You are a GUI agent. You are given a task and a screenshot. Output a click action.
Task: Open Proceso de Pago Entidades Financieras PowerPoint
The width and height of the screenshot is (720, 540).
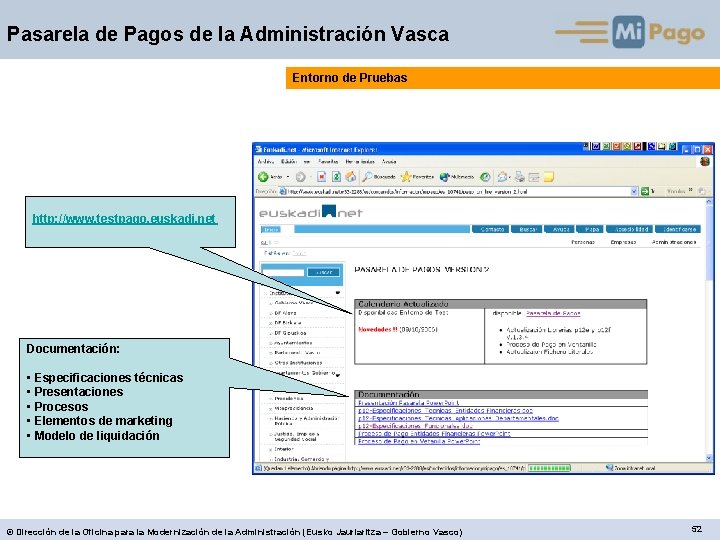(434, 433)
